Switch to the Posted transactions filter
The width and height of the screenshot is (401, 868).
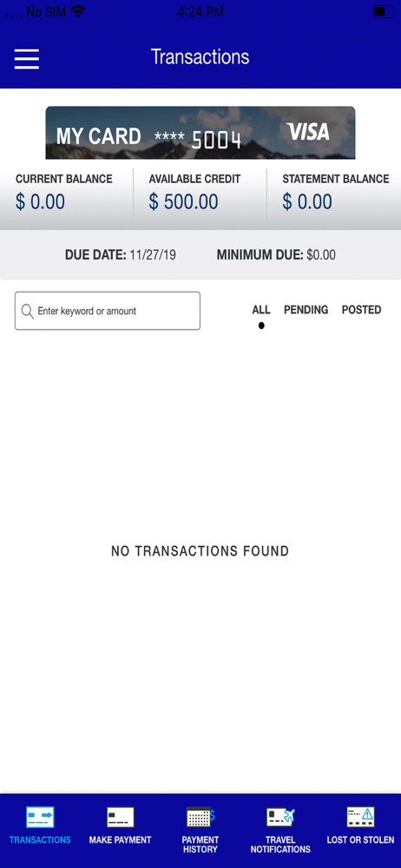pos(361,310)
